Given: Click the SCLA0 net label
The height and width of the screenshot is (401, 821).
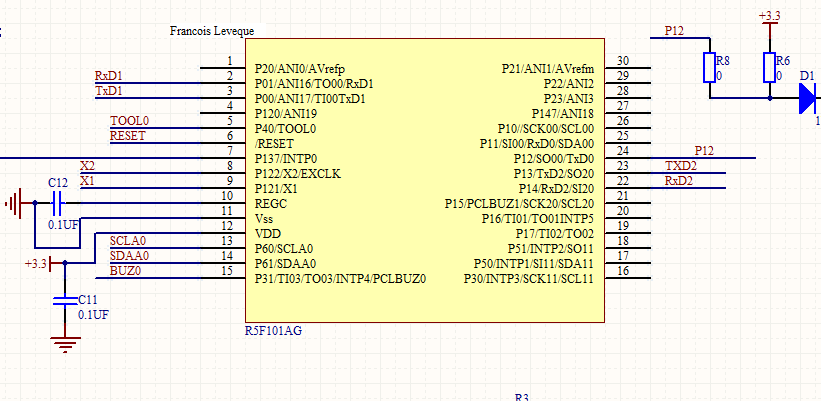Looking at the screenshot, I should pyautogui.click(x=127, y=241).
